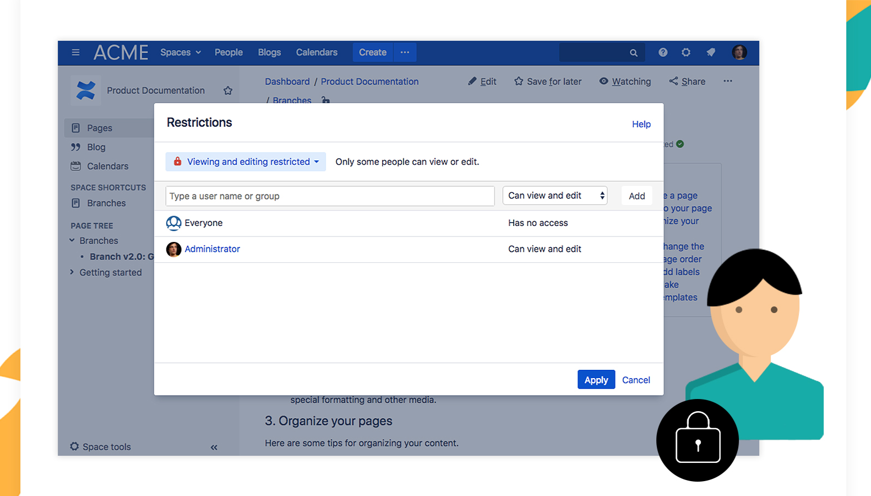The width and height of the screenshot is (871, 496).
Task: Cancel the Restrictions dialog
Action: pos(636,380)
